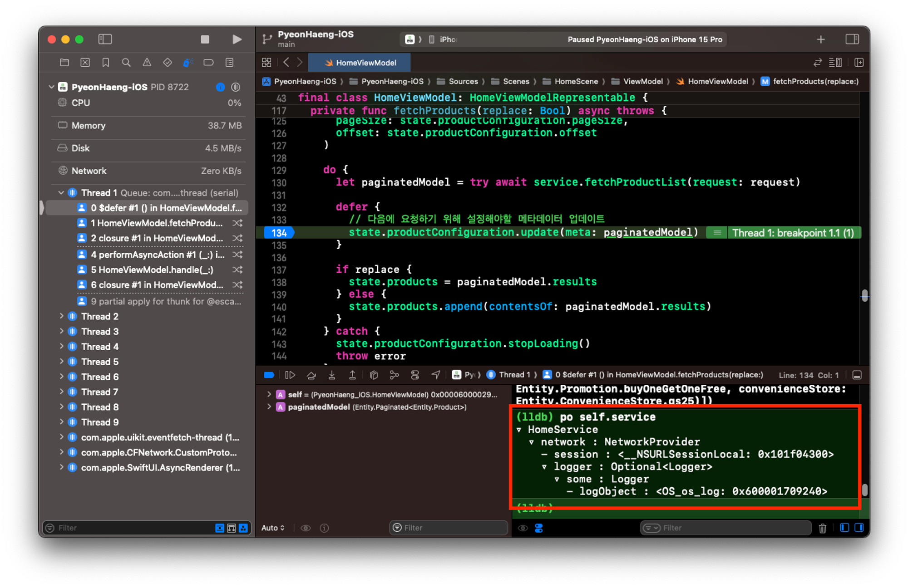Open the Auto variables scope dropdown
Viewport: 908px width, 588px height.
tap(273, 528)
